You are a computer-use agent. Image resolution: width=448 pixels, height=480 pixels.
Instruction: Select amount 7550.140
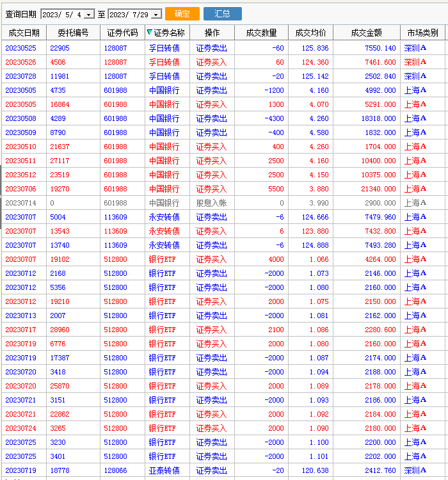pos(380,48)
